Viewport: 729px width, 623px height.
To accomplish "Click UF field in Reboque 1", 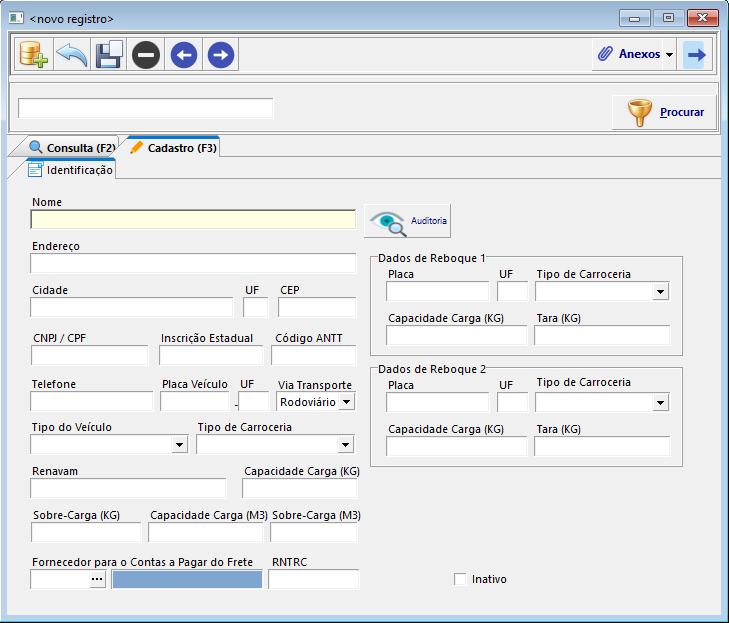I will coord(512,292).
